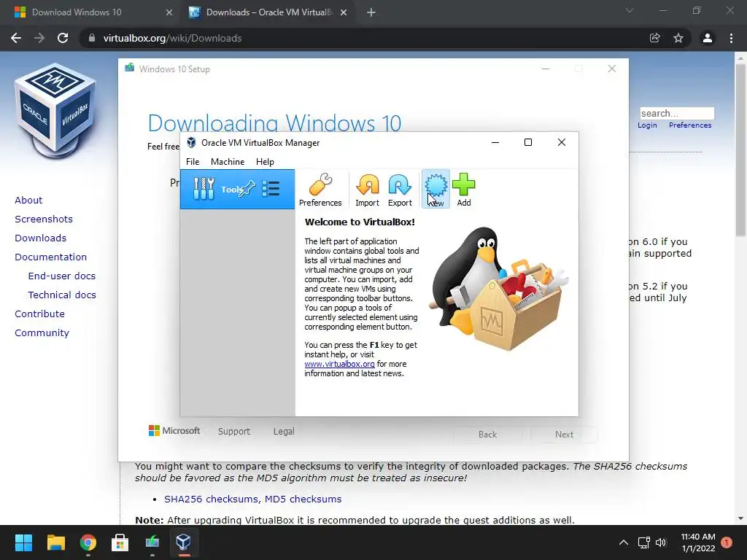This screenshot has height=560, width=747.
Task: Open Preferences in VirtualBox toolbar
Action: click(320, 190)
